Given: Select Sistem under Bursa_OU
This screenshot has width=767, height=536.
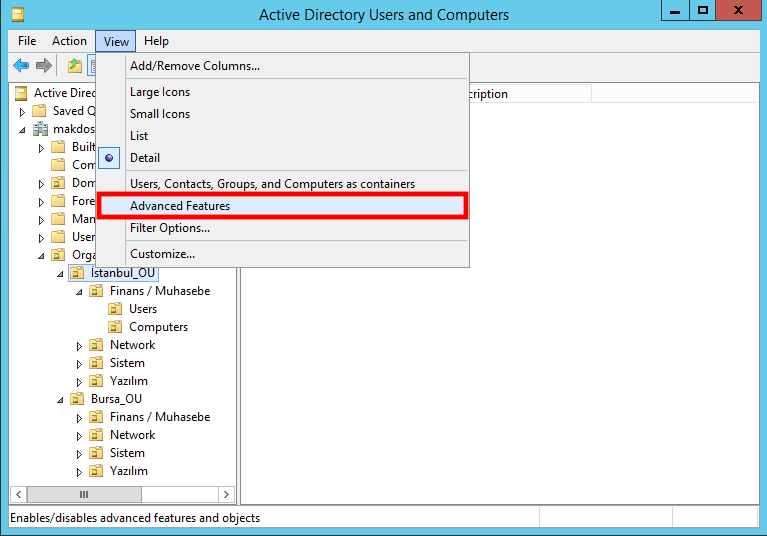Looking at the screenshot, I should click(127, 453).
